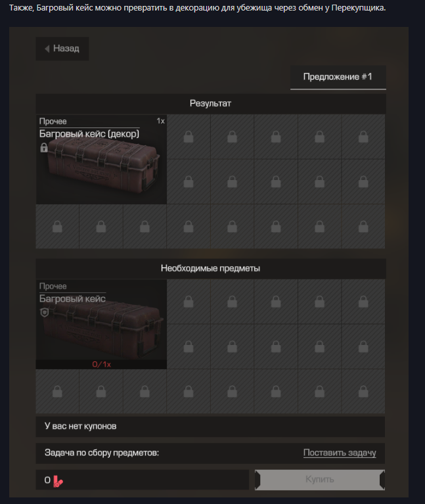425x504 pixels.
Task: Click the bottom-left locked slot in Результат grid
Action: click(x=58, y=227)
